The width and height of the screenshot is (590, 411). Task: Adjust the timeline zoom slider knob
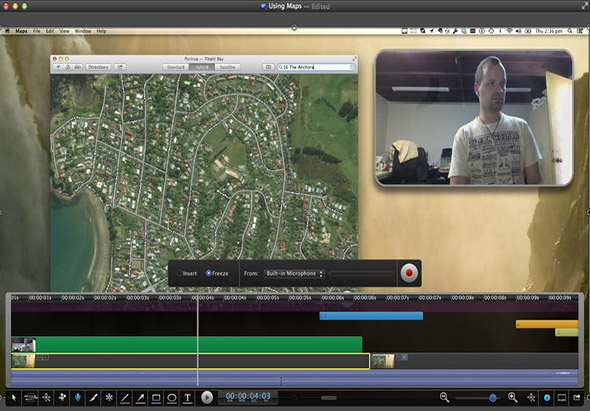coord(493,398)
